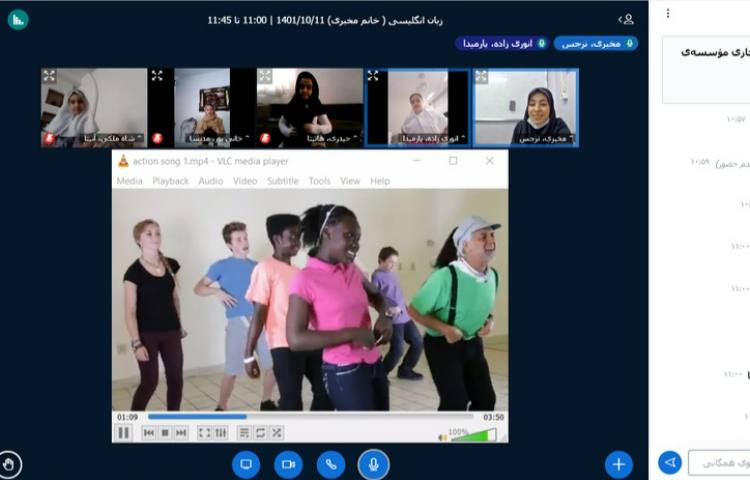Open the VLC Subtitle menu
Viewport: 750px width, 480px height.
pyautogui.click(x=282, y=181)
